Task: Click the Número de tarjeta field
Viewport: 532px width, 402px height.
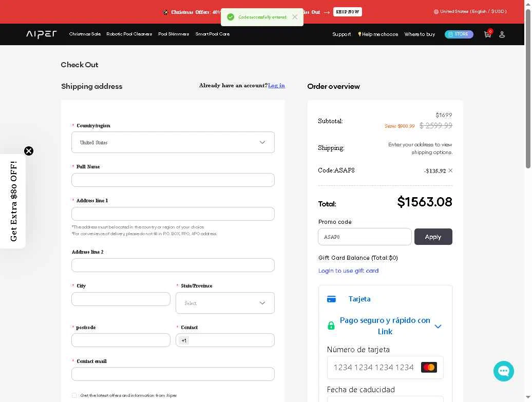Action: [385, 368]
